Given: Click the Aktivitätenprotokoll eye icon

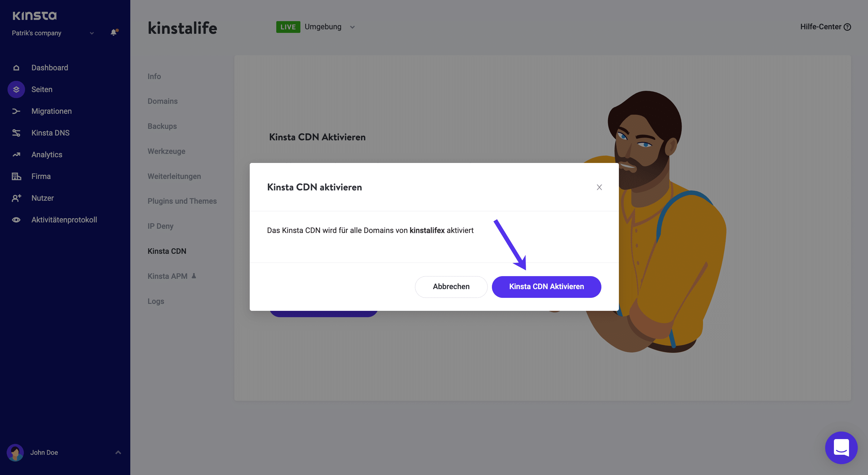Looking at the screenshot, I should (16, 219).
